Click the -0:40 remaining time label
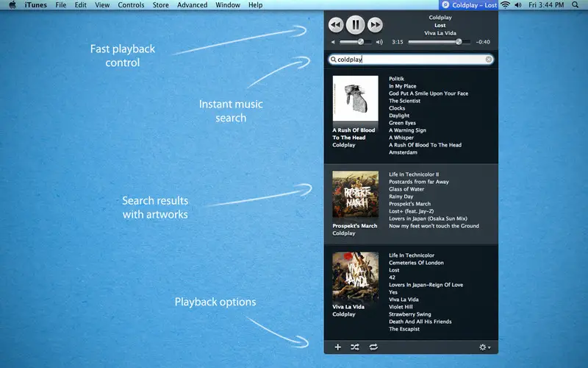This screenshot has width=588, height=368. [x=483, y=42]
